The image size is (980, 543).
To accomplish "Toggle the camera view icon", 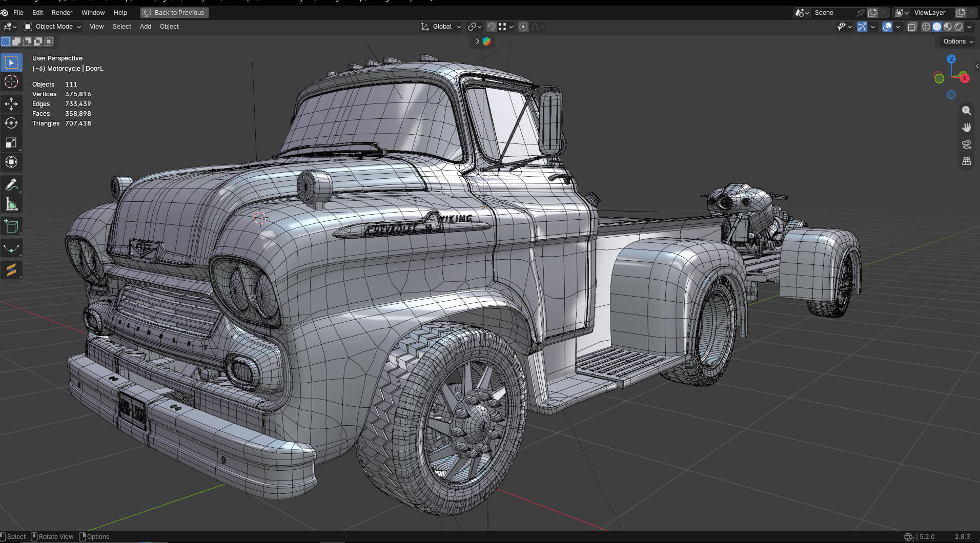I will pyautogui.click(x=967, y=144).
